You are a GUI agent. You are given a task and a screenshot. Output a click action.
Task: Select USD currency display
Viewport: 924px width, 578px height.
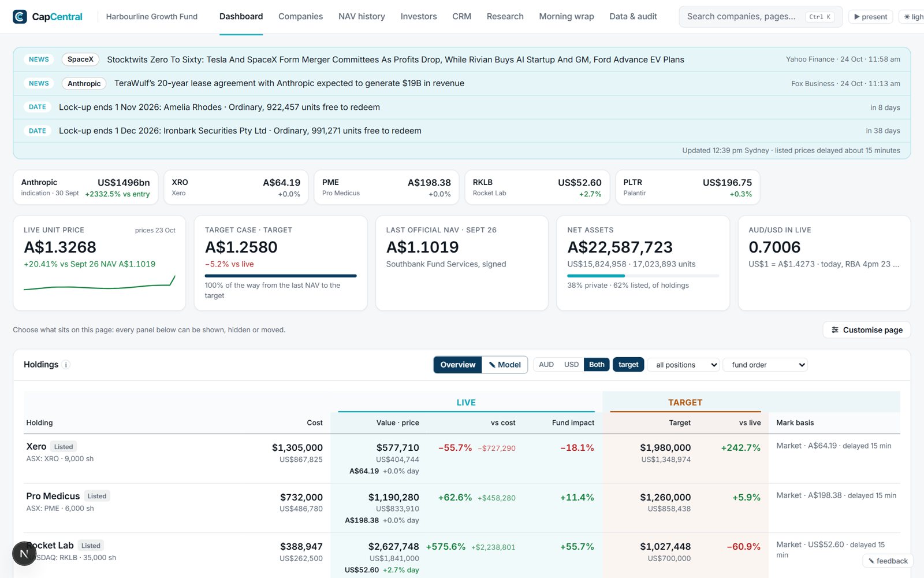(x=571, y=365)
